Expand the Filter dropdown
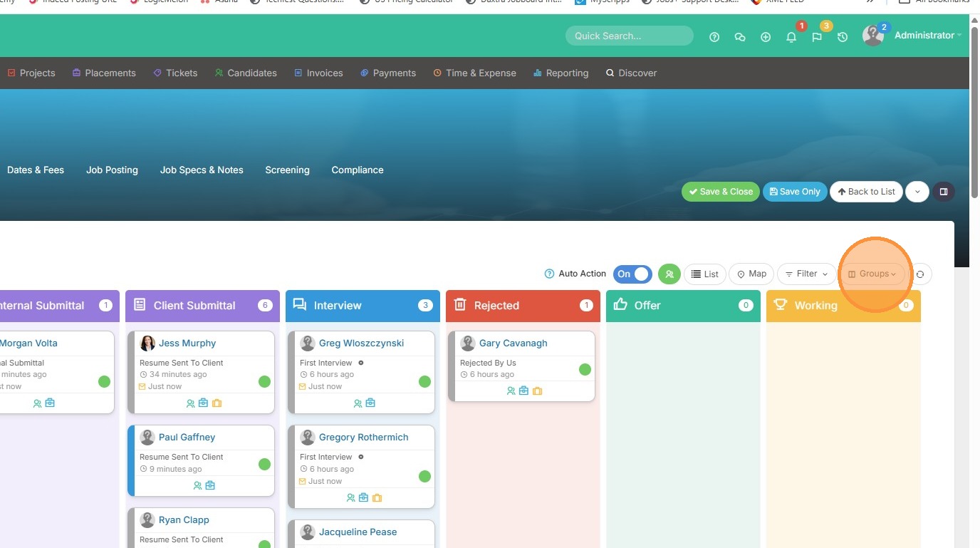 pos(807,274)
